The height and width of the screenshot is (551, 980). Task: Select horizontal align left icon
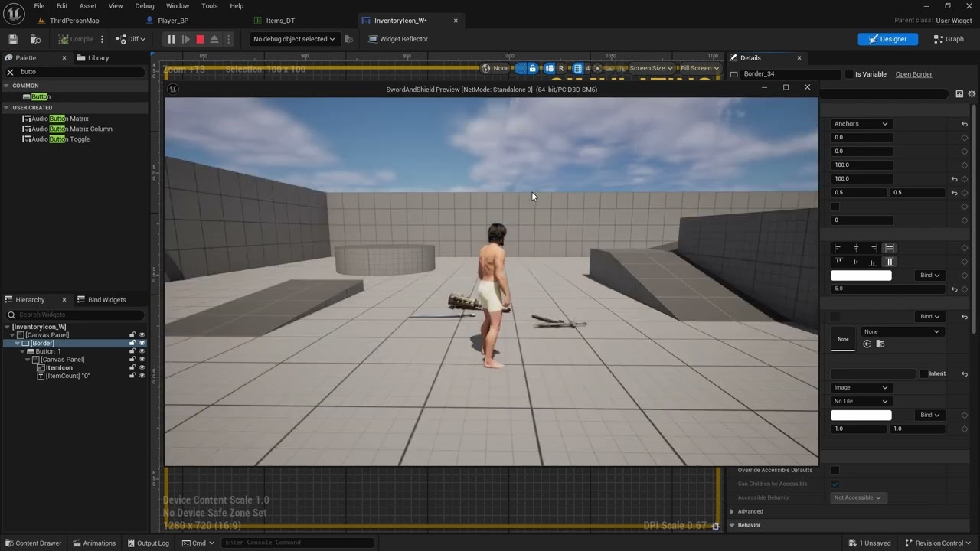click(838, 248)
